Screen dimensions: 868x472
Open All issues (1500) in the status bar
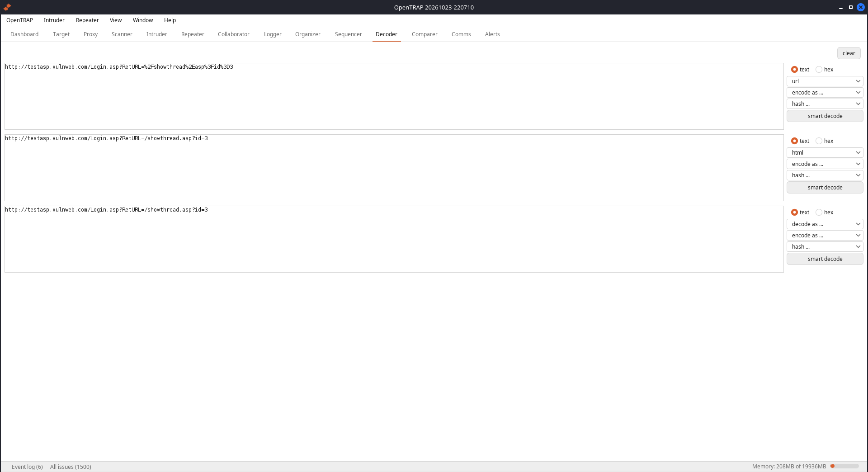point(71,467)
